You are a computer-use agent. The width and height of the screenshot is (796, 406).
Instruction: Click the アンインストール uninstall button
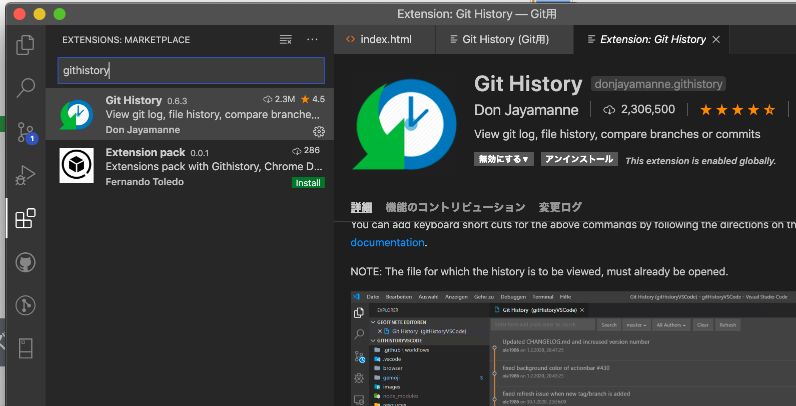point(579,159)
